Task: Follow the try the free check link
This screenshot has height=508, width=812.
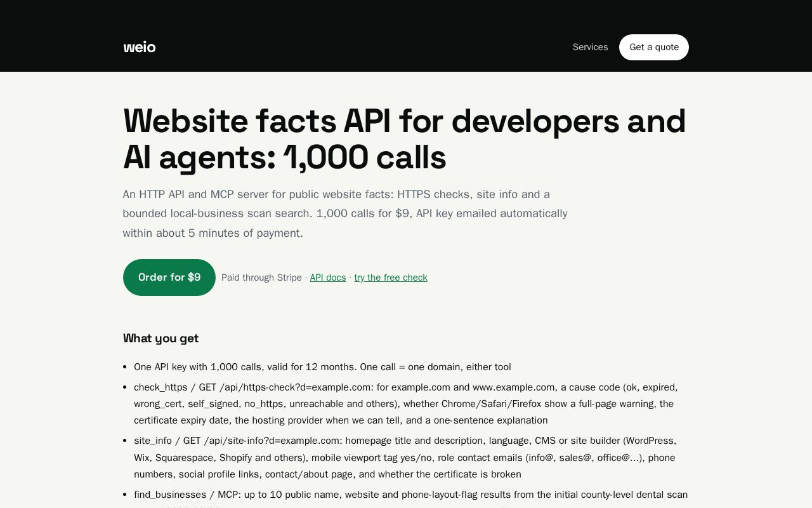Action: [391, 277]
